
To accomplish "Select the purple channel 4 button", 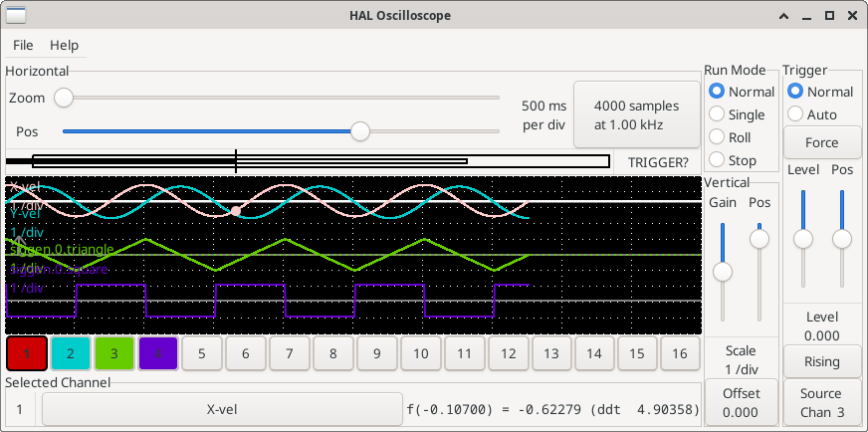I will [x=158, y=352].
